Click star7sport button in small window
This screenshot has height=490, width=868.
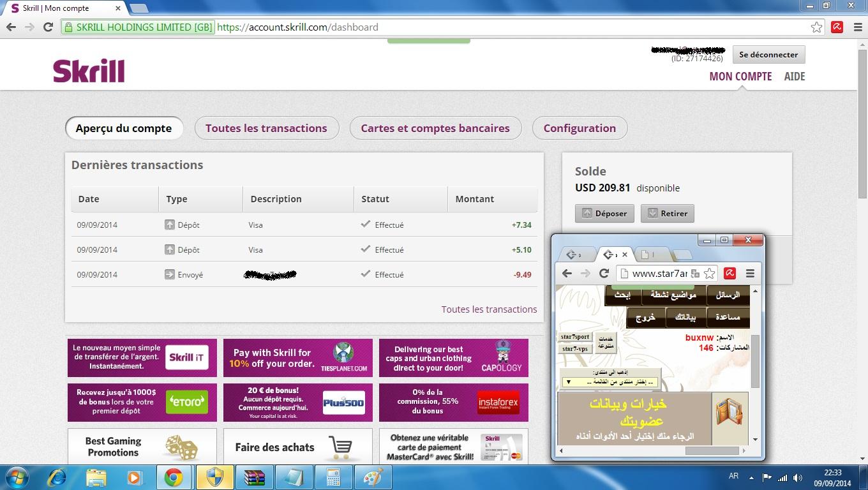click(x=575, y=337)
